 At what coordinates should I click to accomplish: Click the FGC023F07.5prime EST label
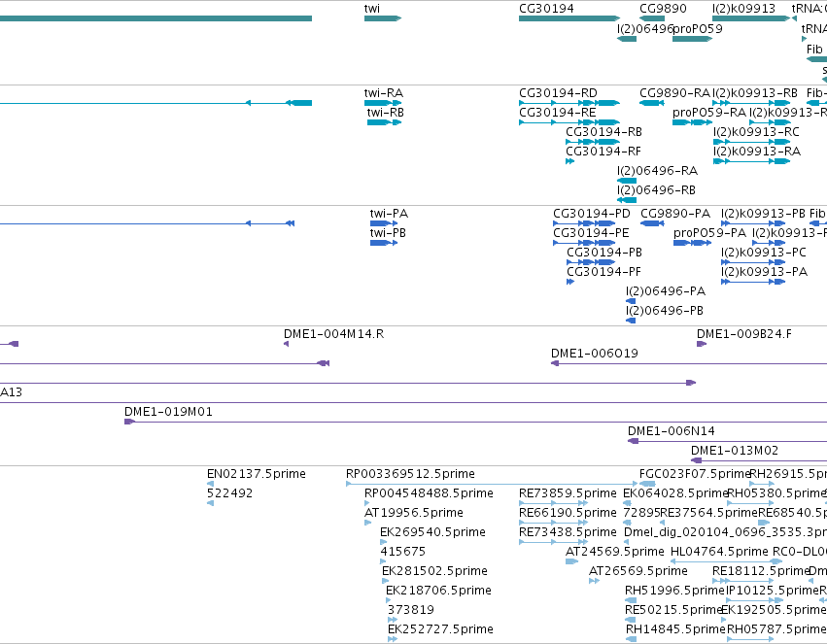(x=695, y=474)
